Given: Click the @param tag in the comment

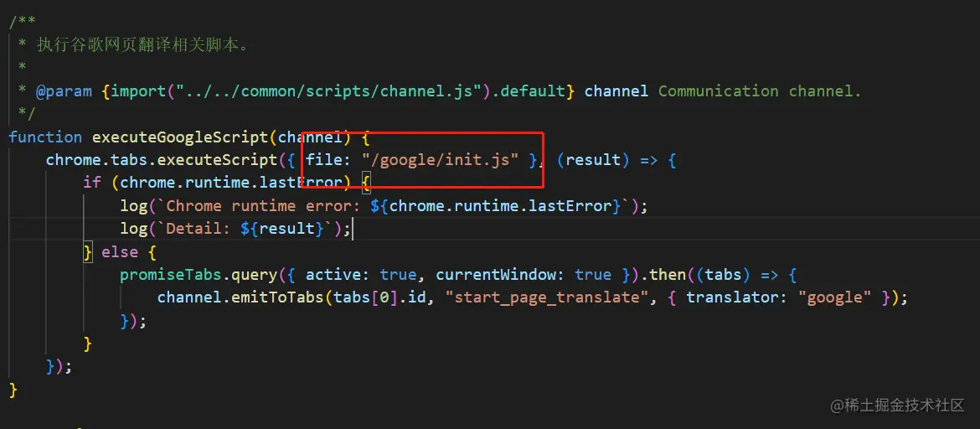Looking at the screenshot, I should pyautogui.click(x=64, y=91).
